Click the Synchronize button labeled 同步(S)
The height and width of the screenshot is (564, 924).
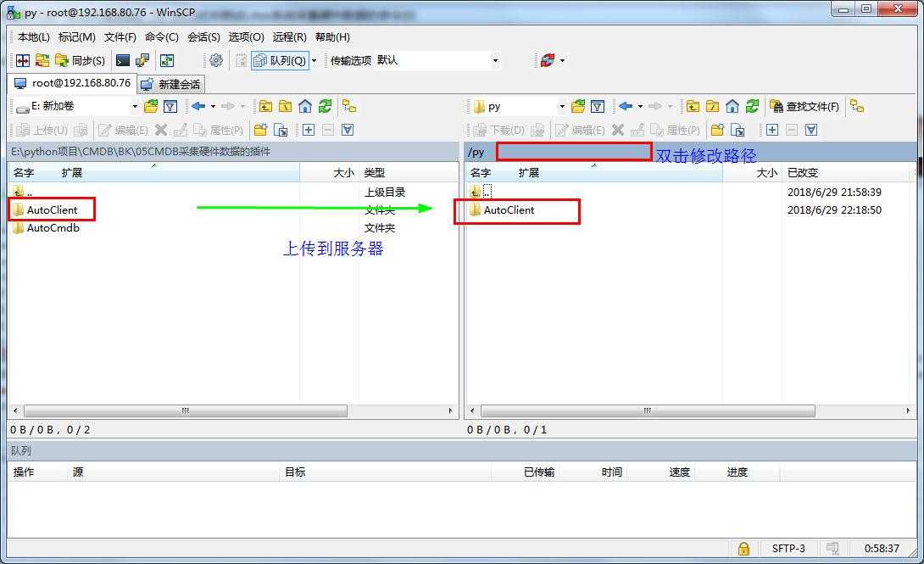pyautogui.click(x=81, y=60)
